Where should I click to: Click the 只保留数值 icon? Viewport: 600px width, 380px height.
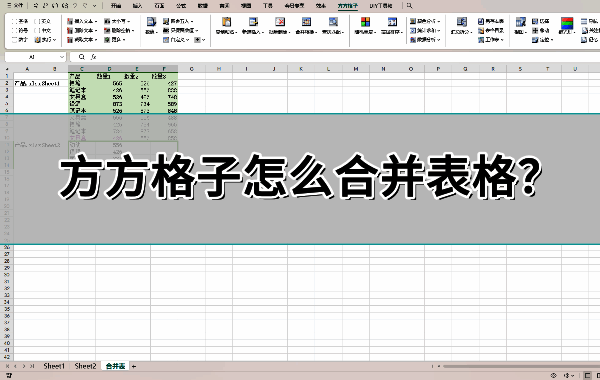[x=166, y=30]
